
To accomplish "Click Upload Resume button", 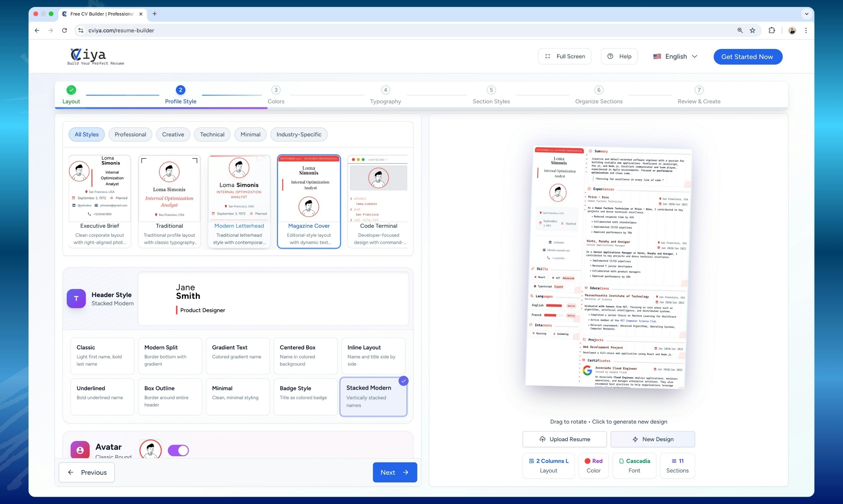I will 564,439.
